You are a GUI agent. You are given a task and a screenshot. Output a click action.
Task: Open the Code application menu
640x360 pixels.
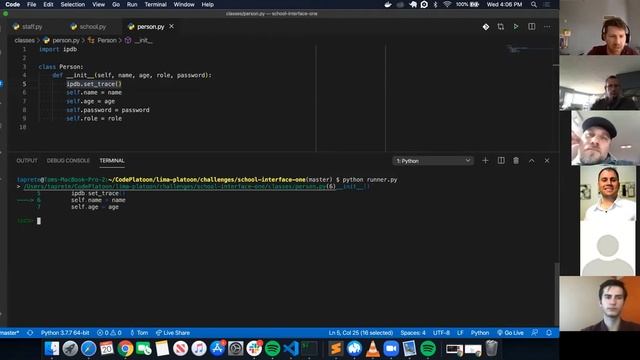tap(13, 4)
